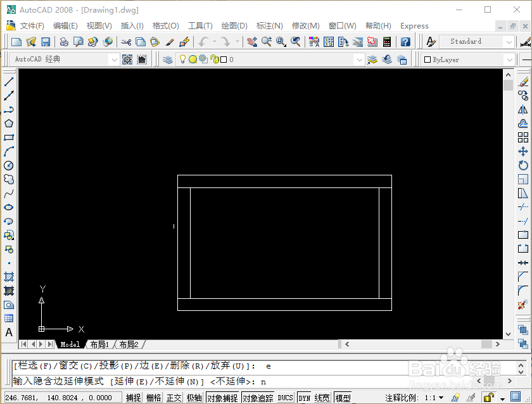Open the 绘图(D) menu
The width and height of the screenshot is (532, 404).
point(234,26)
